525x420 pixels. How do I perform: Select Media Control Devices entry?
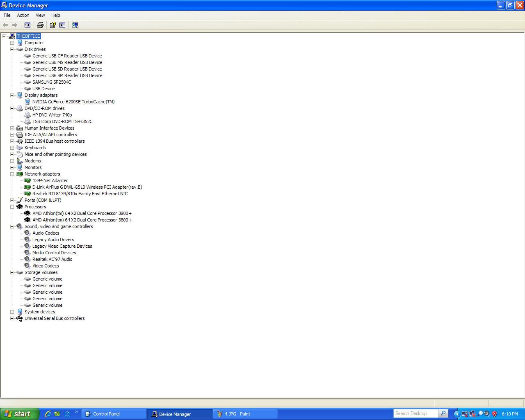click(x=54, y=253)
